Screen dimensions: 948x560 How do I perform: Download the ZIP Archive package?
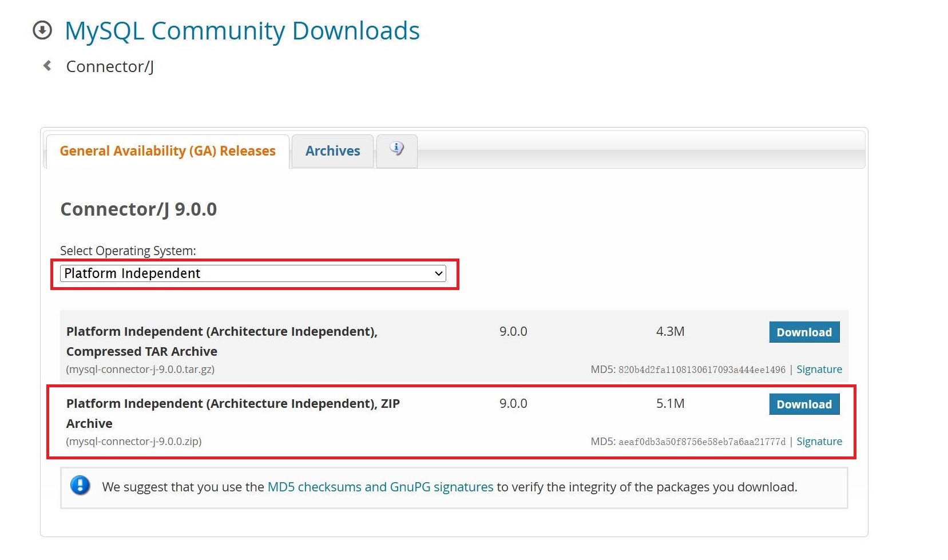[x=804, y=404]
